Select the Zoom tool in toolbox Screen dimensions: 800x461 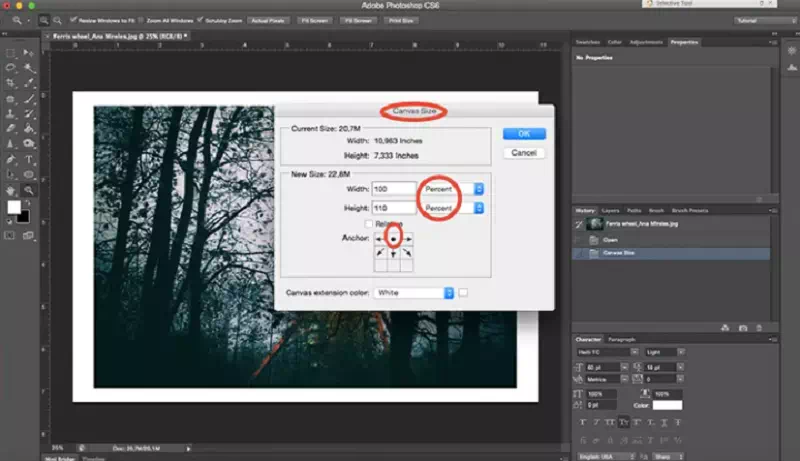click(x=29, y=191)
